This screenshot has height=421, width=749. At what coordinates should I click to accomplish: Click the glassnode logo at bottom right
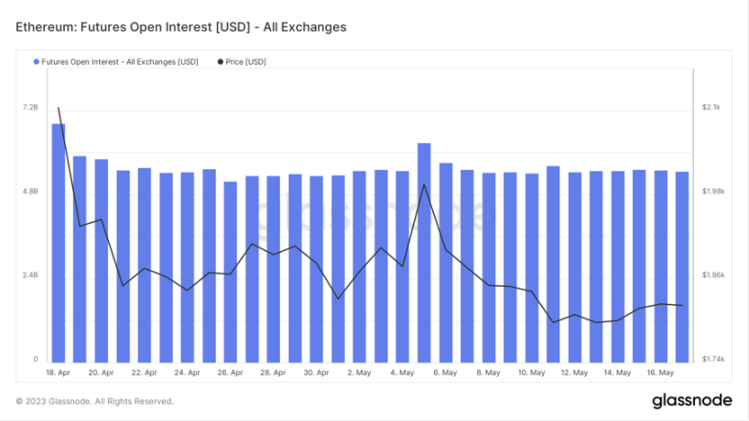tap(692, 401)
